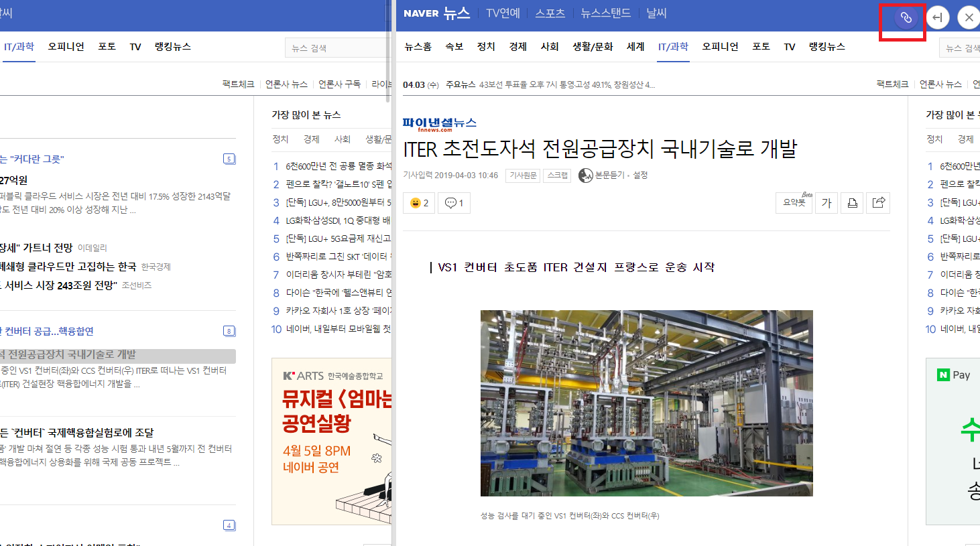Open ranked news 10 '네이버, 내일부터' left list
The image size is (980, 546).
339,328
